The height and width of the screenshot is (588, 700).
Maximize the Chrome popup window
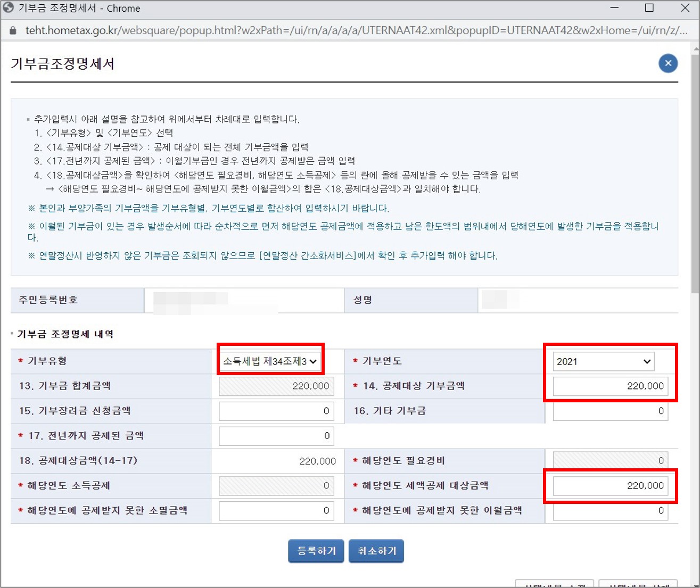(x=649, y=8)
